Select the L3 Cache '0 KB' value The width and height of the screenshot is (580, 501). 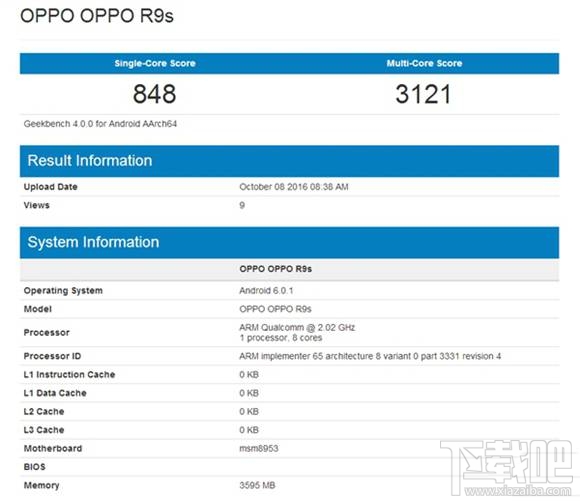249,430
